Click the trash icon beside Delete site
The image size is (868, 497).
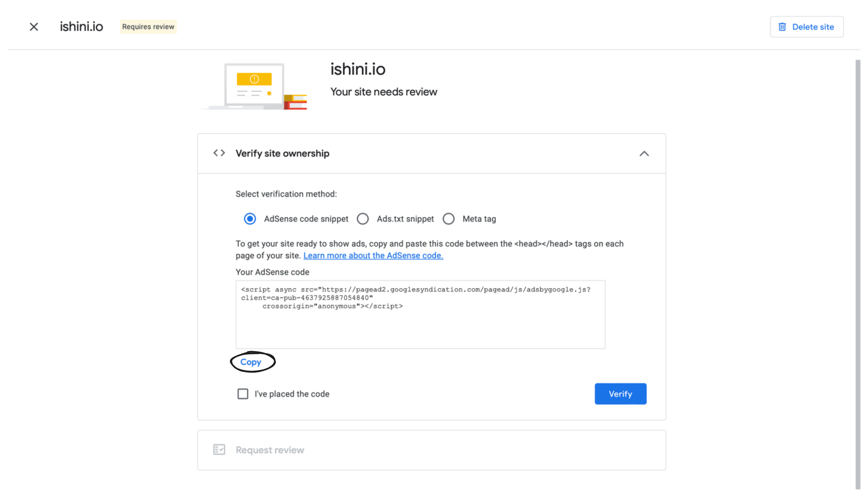(x=782, y=27)
